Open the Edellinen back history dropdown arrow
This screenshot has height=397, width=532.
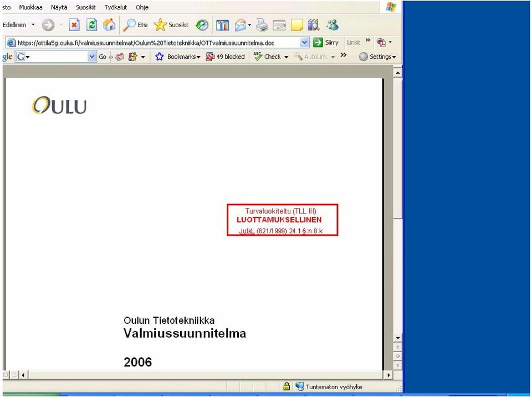pyautogui.click(x=33, y=25)
